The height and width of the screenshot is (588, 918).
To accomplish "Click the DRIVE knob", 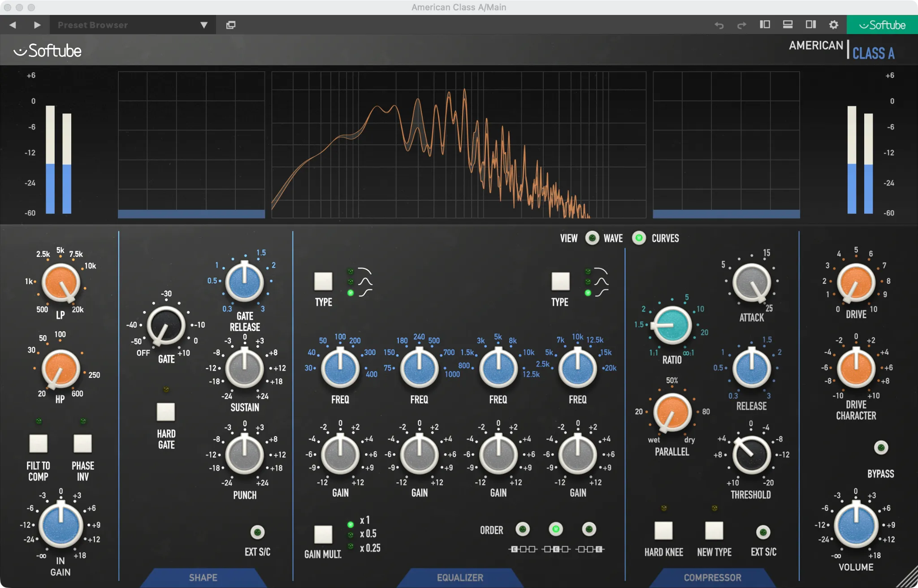I will tap(856, 283).
